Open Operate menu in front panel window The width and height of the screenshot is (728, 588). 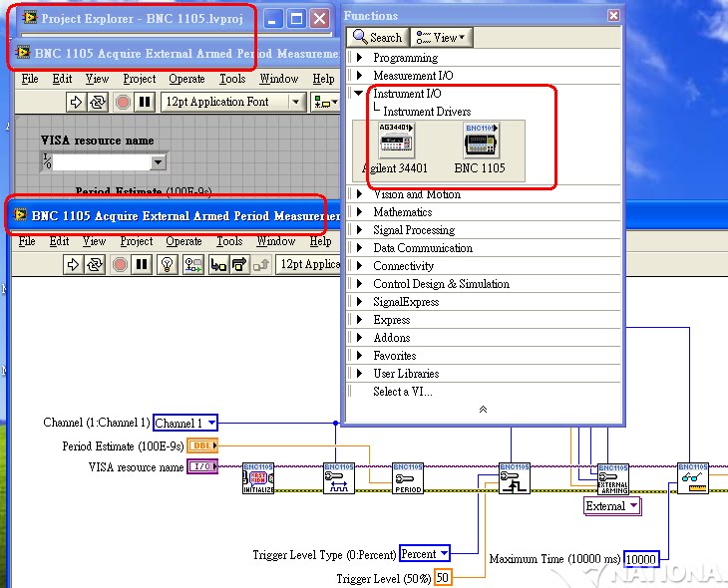[186, 79]
